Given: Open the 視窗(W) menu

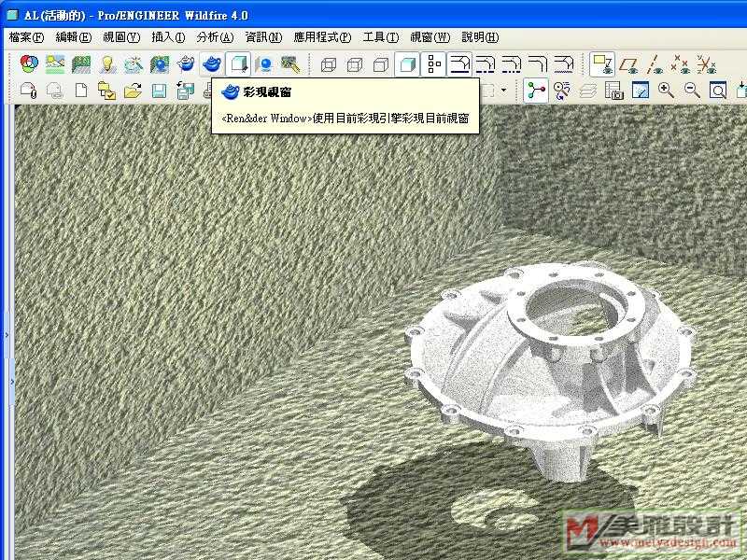Looking at the screenshot, I should coord(430,37).
